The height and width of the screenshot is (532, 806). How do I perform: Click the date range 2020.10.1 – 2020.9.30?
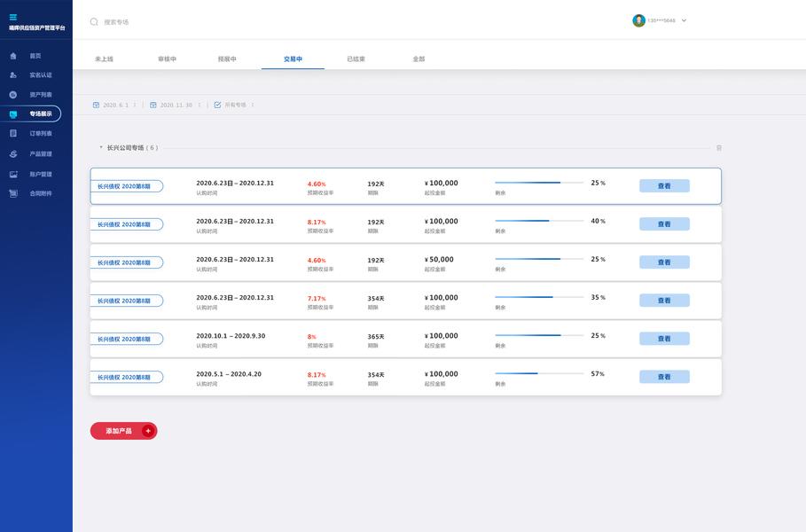pyautogui.click(x=231, y=336)
